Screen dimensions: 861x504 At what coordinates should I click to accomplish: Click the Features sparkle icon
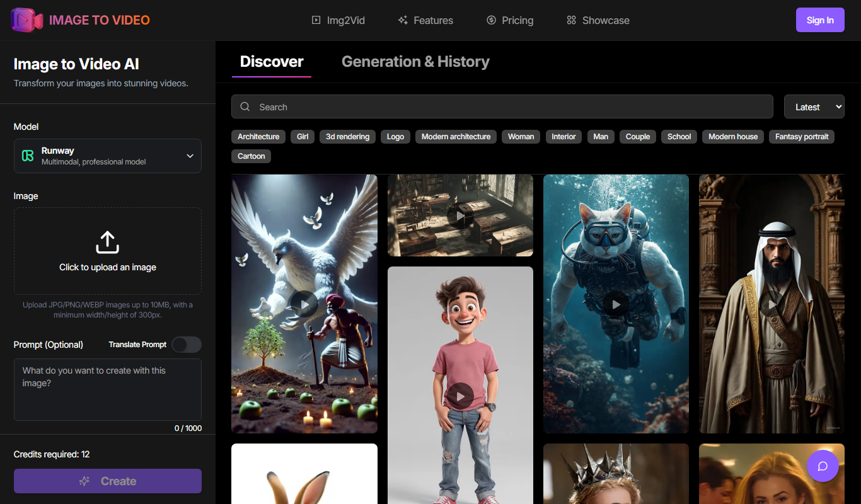403,20
